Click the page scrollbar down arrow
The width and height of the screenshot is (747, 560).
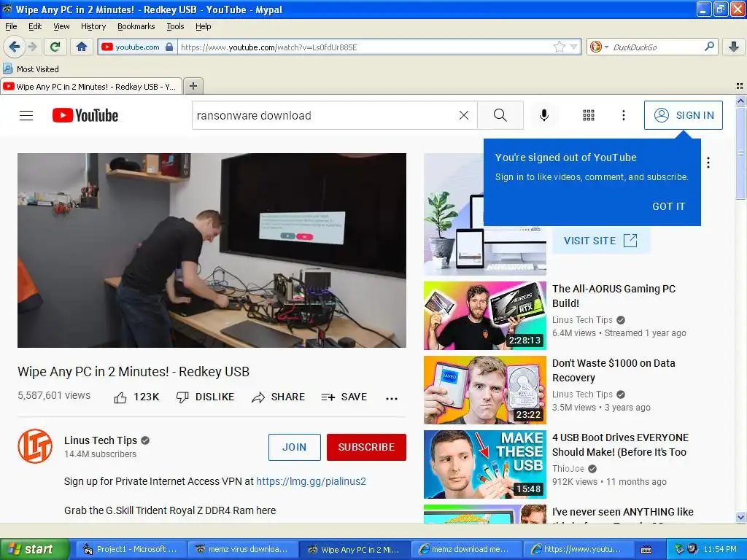(x=740, y=517)
